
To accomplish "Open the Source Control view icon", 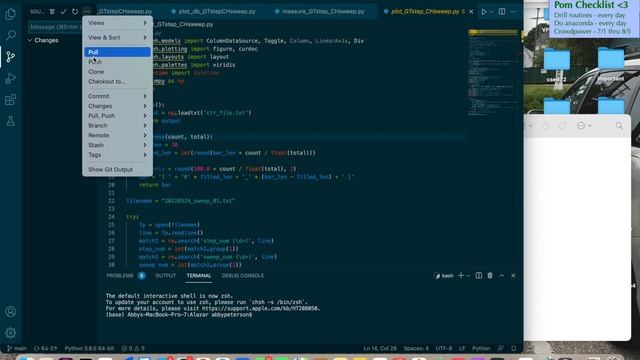I will (11, 57).
